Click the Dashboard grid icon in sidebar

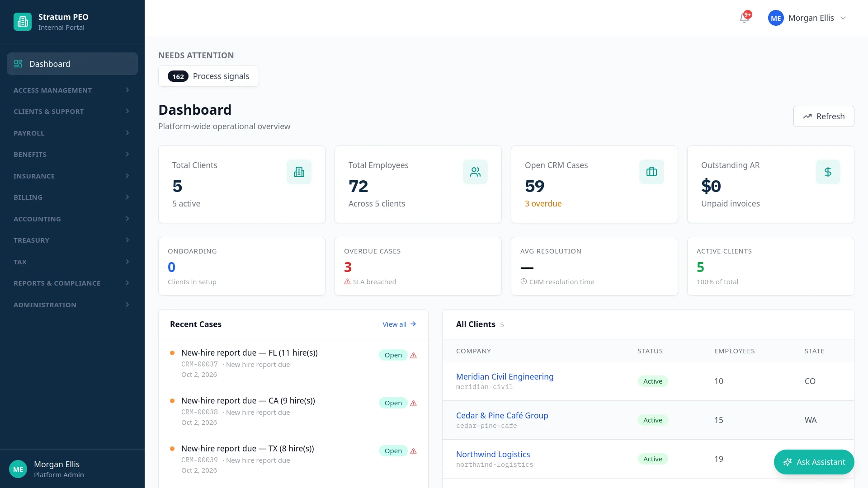(x=18, y=64)
